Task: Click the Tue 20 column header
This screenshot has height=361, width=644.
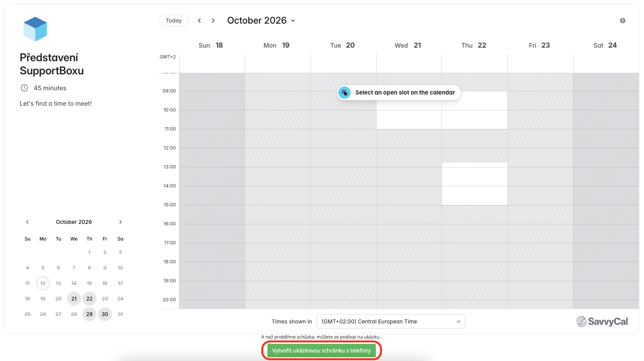Action: coord(342,45)
